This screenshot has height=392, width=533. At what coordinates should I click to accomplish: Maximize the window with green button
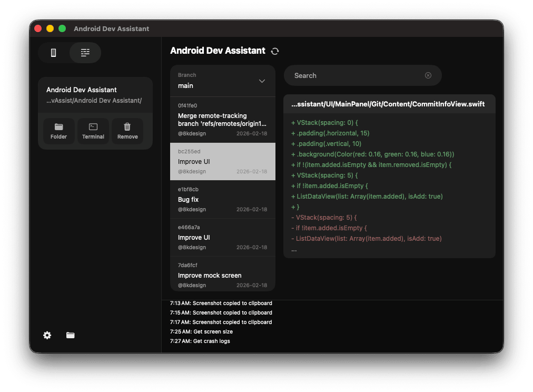click(x=62, y=28)
